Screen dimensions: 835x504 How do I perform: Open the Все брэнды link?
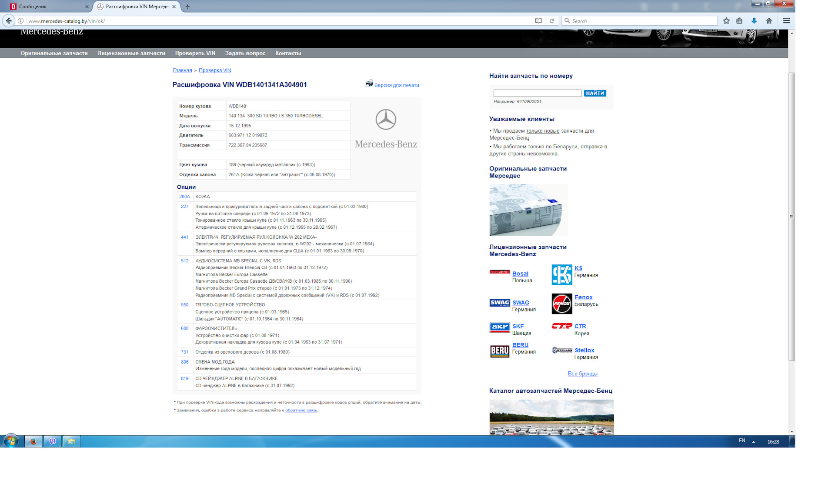[582, 374]
